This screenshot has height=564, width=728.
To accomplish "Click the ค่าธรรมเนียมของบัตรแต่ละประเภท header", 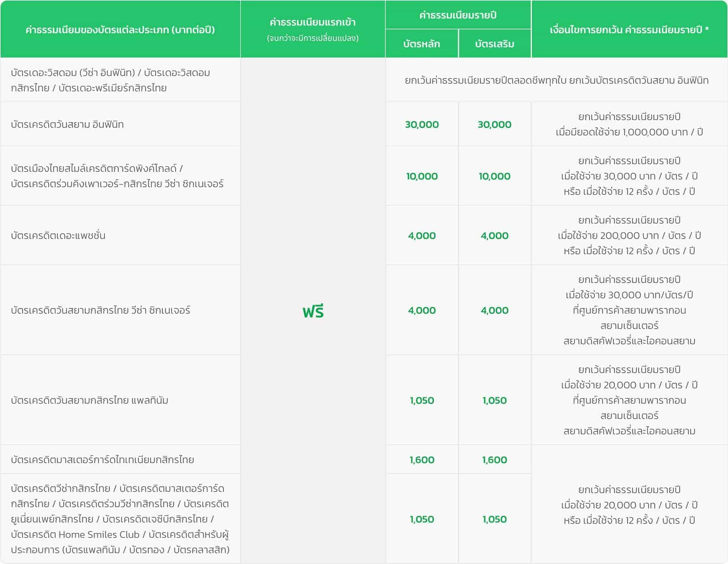I will (120, 30).
